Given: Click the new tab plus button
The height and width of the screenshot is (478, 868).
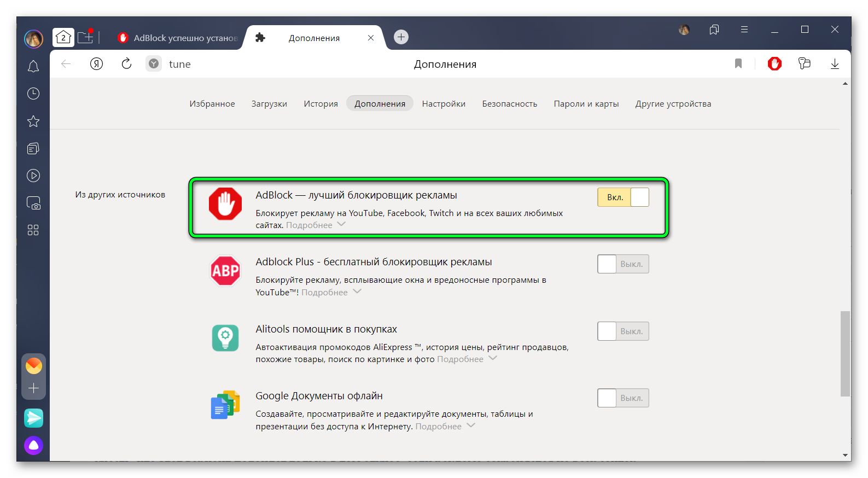Looking at the screenshot, I should [401, 37].
